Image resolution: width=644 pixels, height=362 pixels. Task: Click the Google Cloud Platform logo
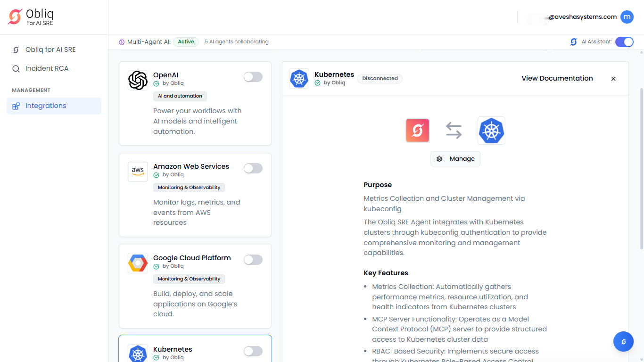[138, 263]
